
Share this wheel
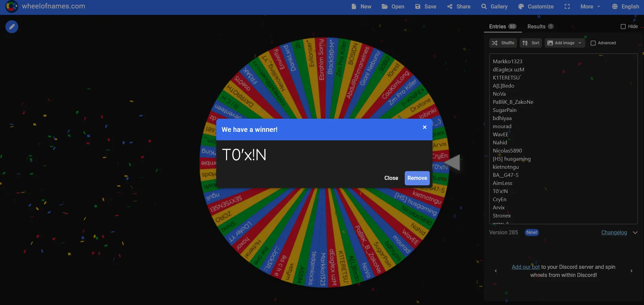click(459, 6)
